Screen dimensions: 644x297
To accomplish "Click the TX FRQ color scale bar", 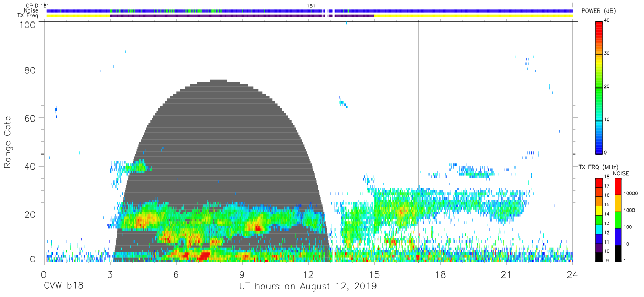I will point(599,220).
